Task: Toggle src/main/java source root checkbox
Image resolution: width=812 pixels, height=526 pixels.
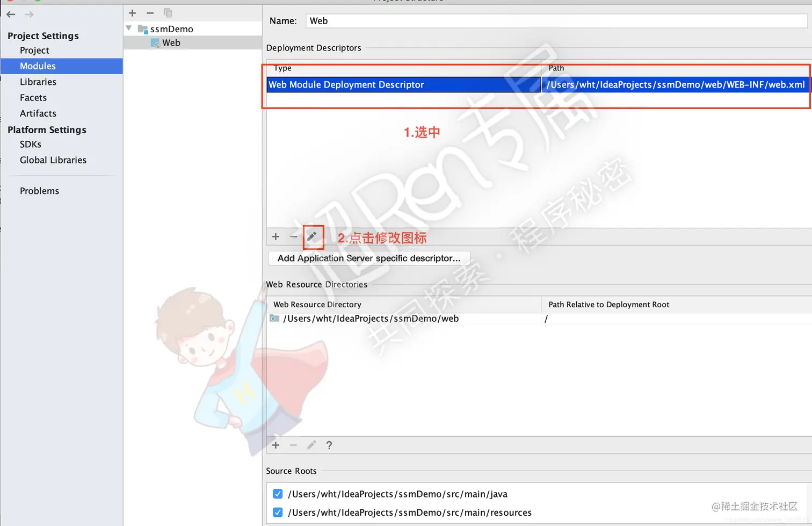Action: [x=278, y=494]
